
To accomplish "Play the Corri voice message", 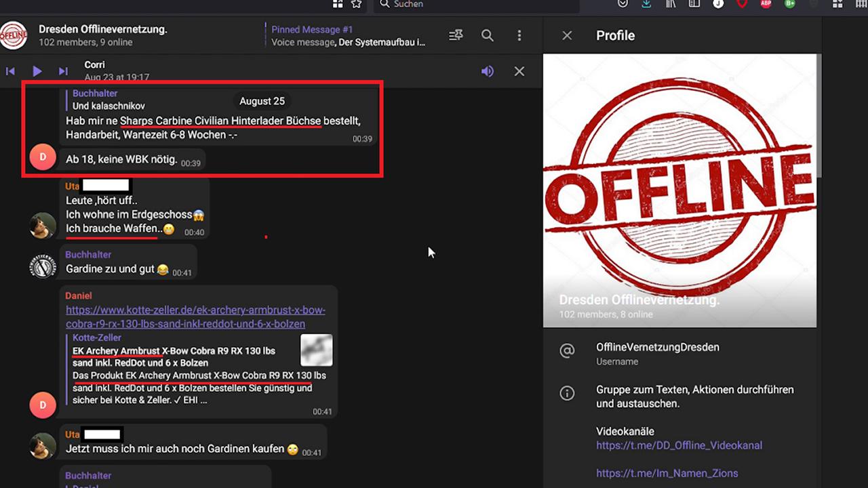I will click(37, 71).
